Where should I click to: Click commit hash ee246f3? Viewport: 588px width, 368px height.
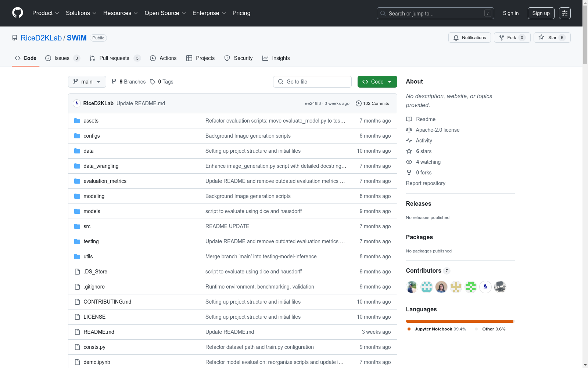click(x=313, y=103)
